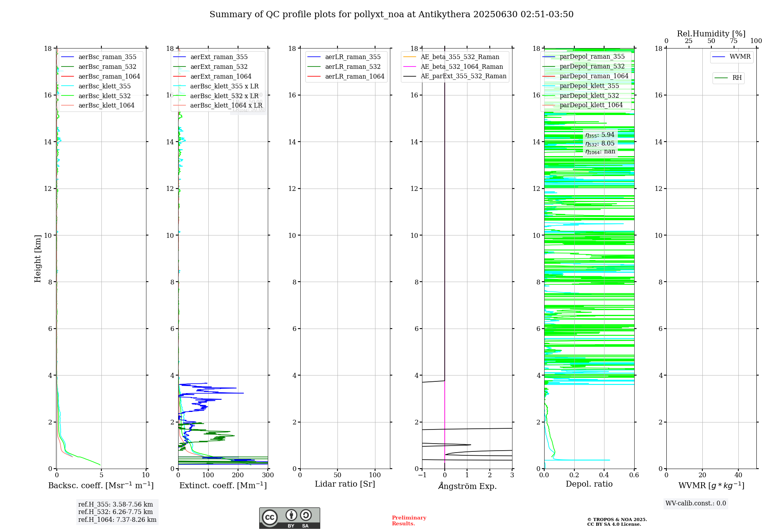
Task: Click the 'Height [km]' y-axis label
Action: [x=38, y=259]
